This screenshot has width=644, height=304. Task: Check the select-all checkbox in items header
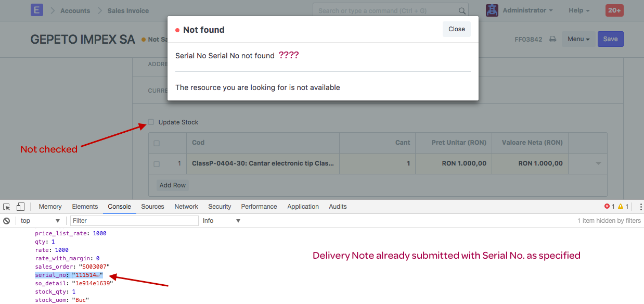(x=157, y=143)
